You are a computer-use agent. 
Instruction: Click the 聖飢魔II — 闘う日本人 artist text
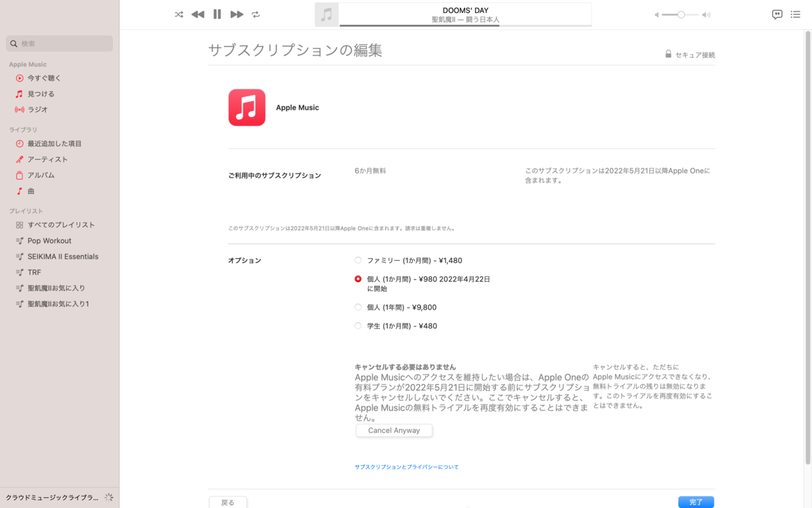pos(466,20)
